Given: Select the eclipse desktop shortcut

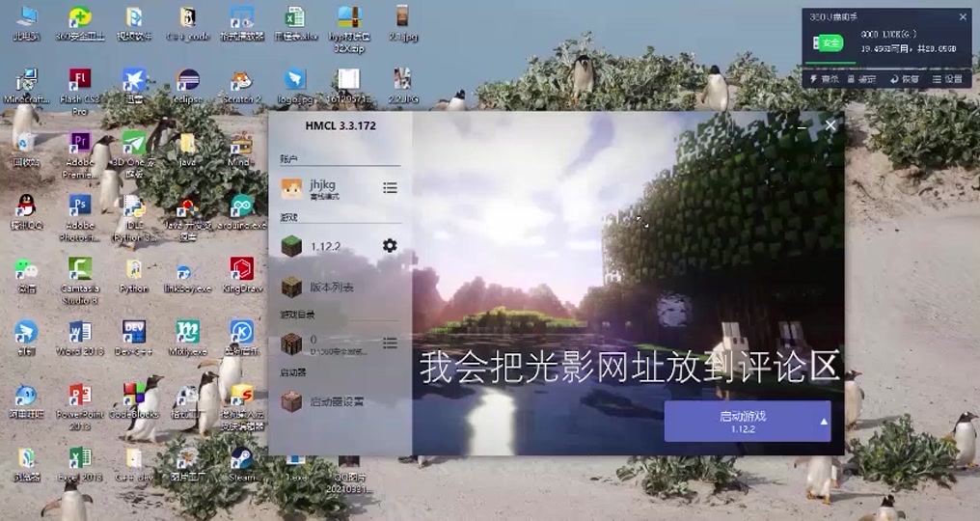Looking at the screenshot, I should pos(187,86).
